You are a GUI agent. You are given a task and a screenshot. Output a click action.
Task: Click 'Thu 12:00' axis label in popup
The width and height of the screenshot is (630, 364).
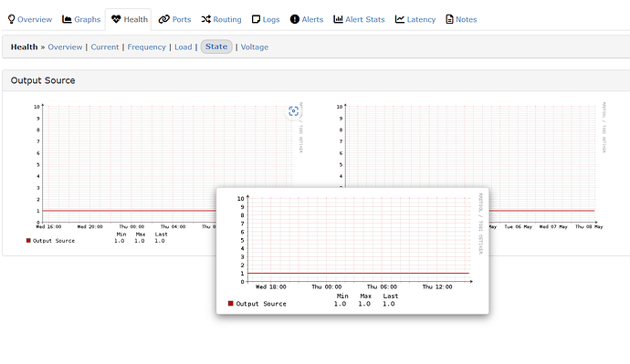point(437,287)
